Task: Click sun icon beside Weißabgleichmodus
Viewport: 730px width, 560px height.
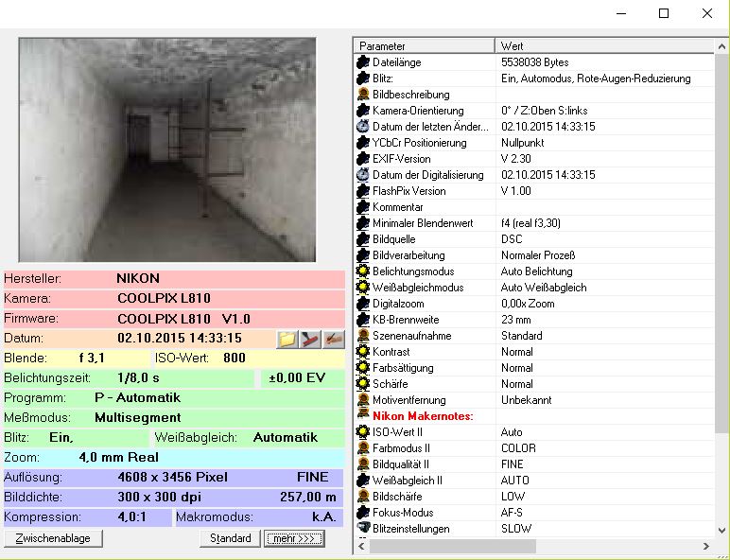Action: point(363,288)
